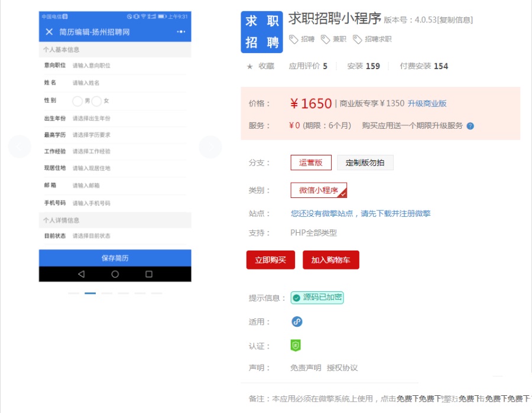The width and height of the screenshot is (532, 413).
Task: Open the question mark help icon beside 升级服务
Action: 470,126
